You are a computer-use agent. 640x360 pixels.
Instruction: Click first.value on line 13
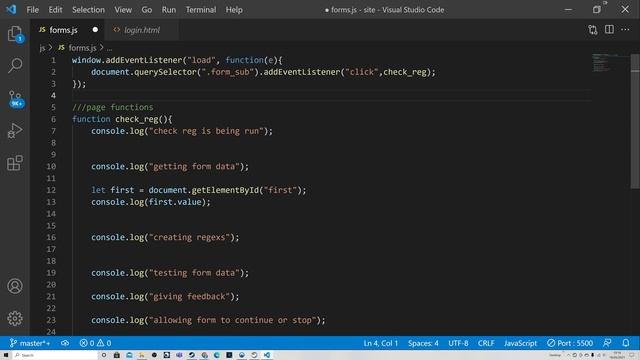[175, 202]
